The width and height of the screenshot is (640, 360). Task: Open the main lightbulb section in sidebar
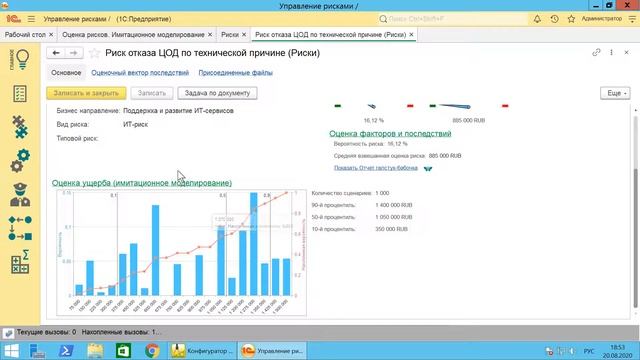[x=20, y=60]
